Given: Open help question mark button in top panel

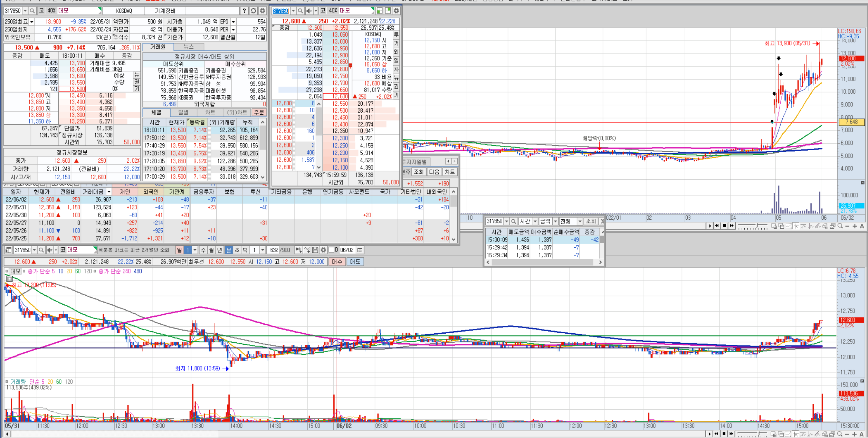Looking at the screenshot, I should click(x=244, y=11).
